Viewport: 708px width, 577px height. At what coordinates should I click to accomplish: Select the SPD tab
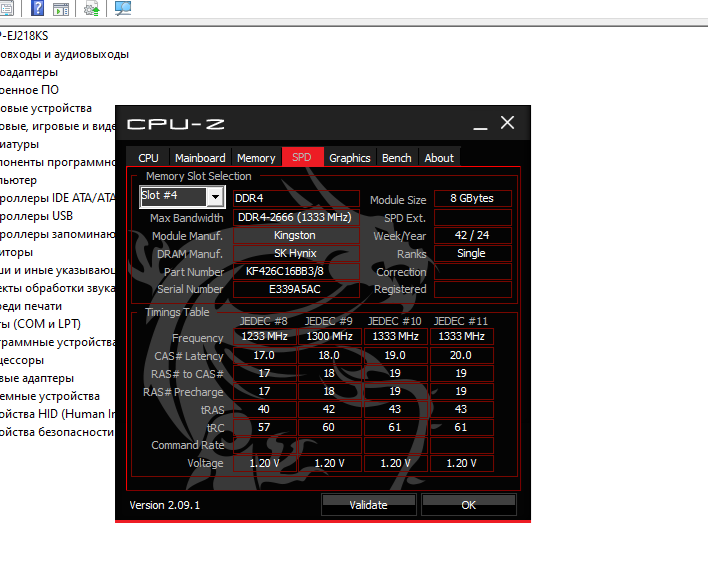pyautogui.click(x=302, y=157)
